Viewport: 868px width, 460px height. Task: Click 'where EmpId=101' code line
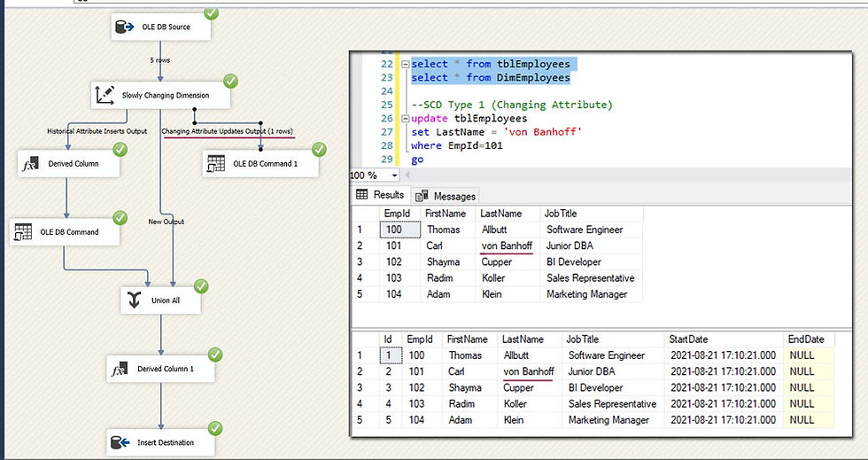(x=457, y=145)
